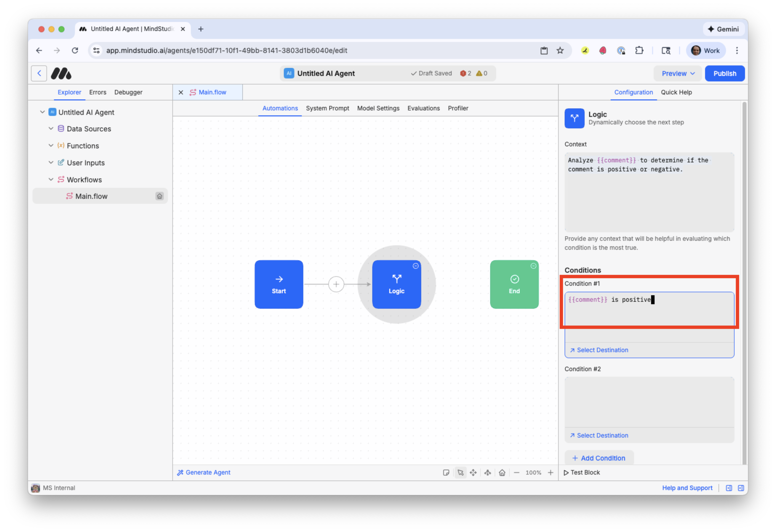Screen dimensions: 776x532
Task: Toggle the left sidebar panel icon
Action: (729, 488)
